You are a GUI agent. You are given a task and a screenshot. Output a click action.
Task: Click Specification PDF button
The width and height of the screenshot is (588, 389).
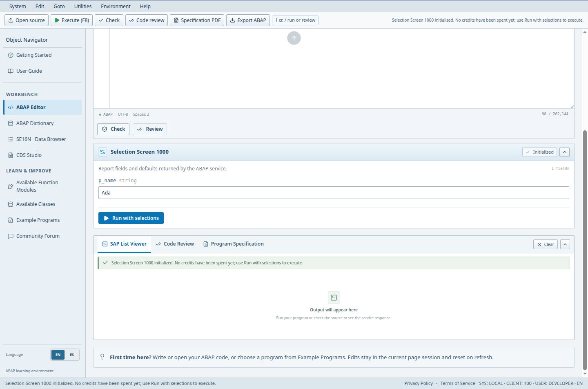click(x=197, y=20)
